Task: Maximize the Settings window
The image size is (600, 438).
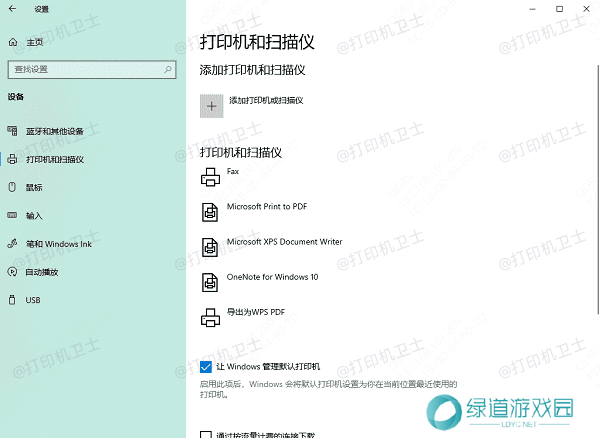Action: tap(559, 9)
